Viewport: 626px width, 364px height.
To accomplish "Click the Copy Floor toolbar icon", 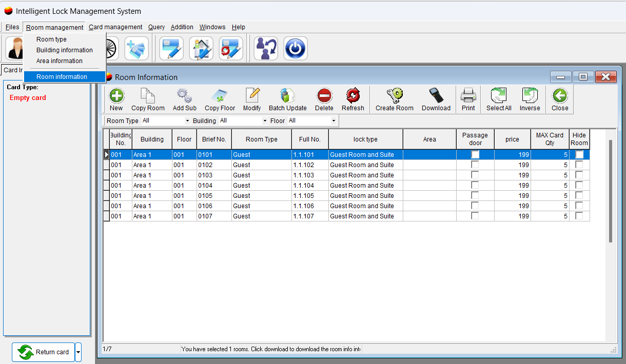I will (x=220, y=95).
